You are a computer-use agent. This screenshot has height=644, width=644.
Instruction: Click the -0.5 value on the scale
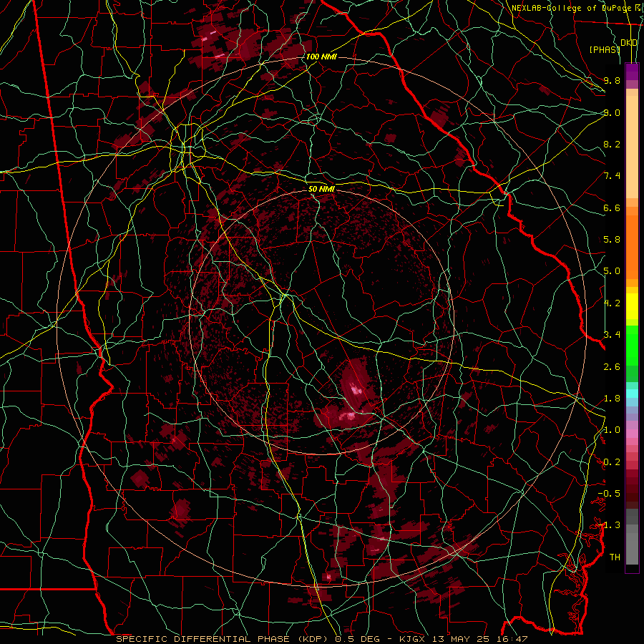point(609,493)
